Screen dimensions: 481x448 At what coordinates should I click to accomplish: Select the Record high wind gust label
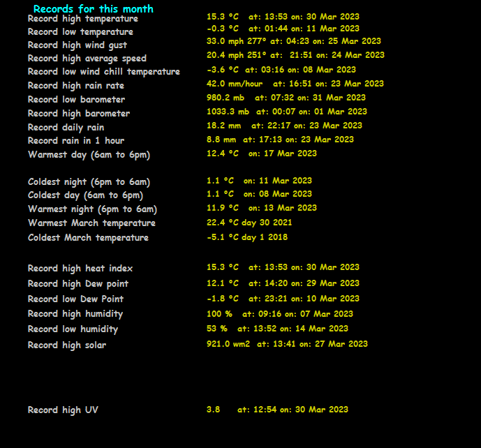[77, 45]
